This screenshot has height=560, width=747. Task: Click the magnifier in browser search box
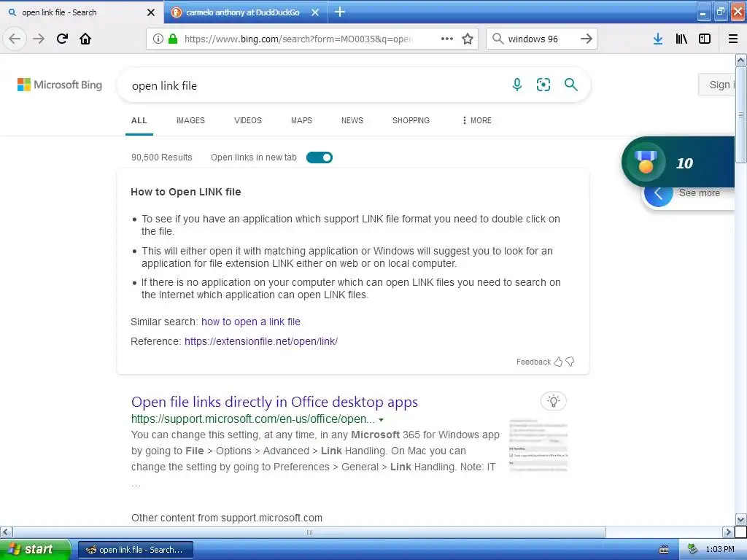pos(498,39)
